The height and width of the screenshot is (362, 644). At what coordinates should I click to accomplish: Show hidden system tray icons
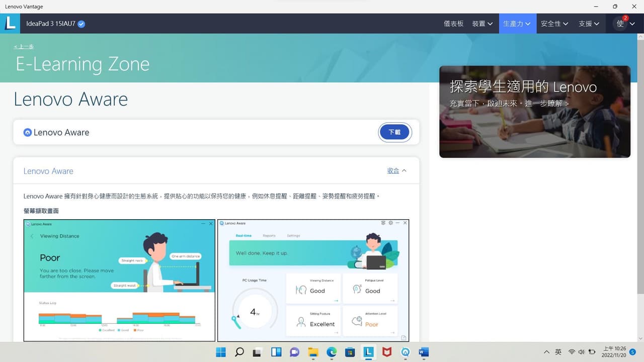tap(547, 352)
